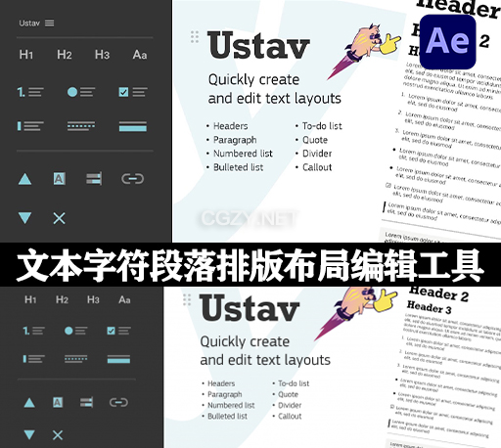Click the drag-handle dots beside the lower Ustav title
This screenshot has height=448, width=501.
(187, 299)
